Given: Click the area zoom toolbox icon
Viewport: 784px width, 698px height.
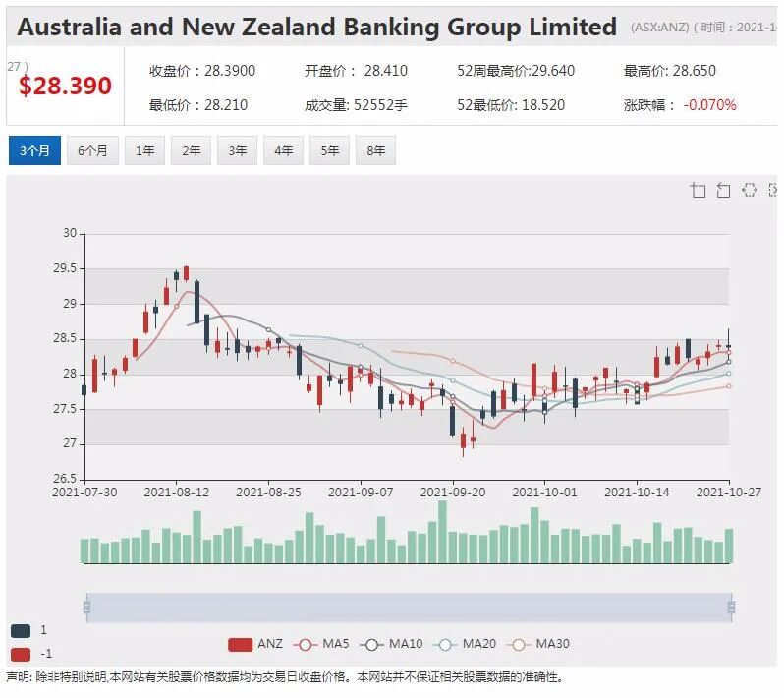Looking at the screenshot, I should [698, 190].
